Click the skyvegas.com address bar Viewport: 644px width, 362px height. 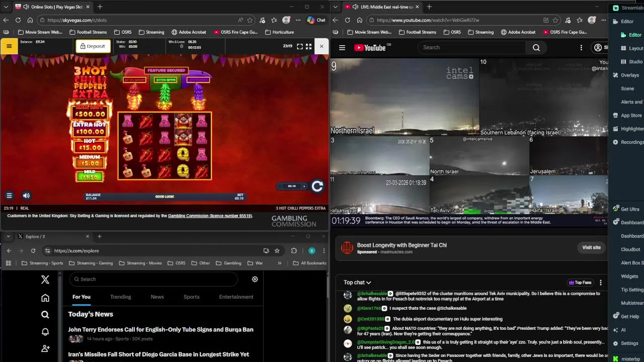[x=136, y=20]
